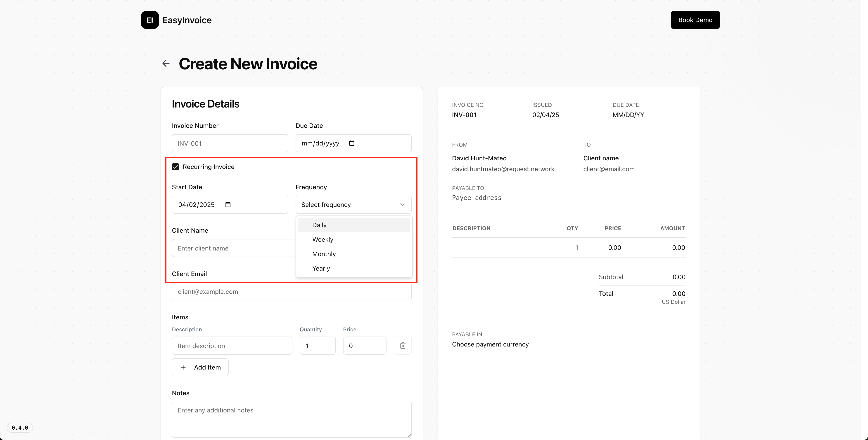Click the Frequency dropdown chevron arrow

(x=402, y=204)
